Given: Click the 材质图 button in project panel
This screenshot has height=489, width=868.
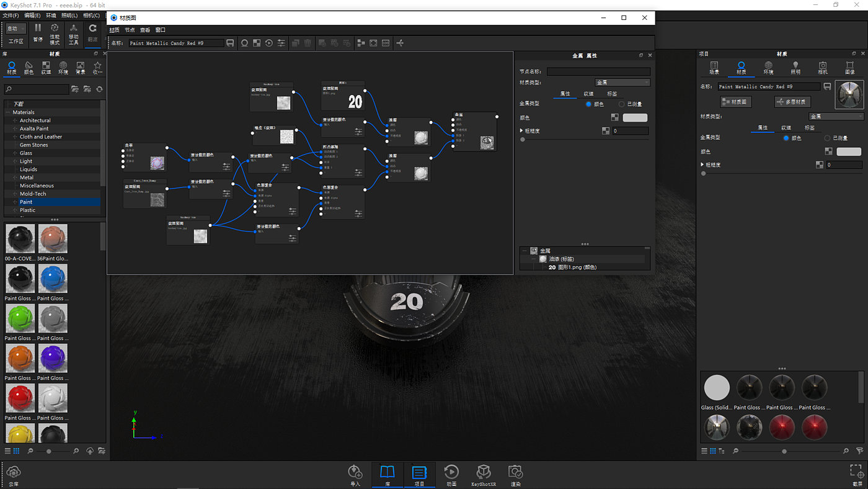Looking at the screenshot, I should point(736,102).
